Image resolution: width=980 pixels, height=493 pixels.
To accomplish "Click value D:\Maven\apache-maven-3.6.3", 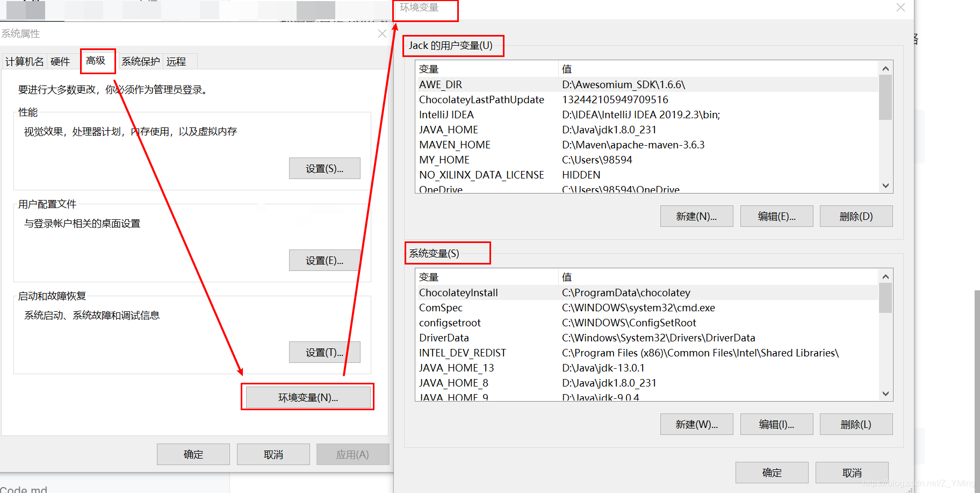I will pyautogui.click(x=633, y=145).
